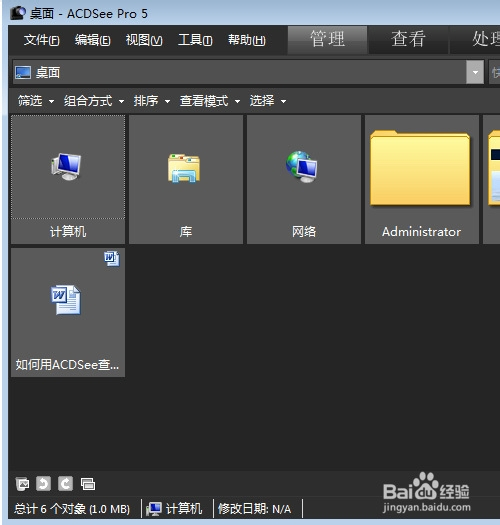
Task: Click the rotate right icon
Action: click(65, 484)
